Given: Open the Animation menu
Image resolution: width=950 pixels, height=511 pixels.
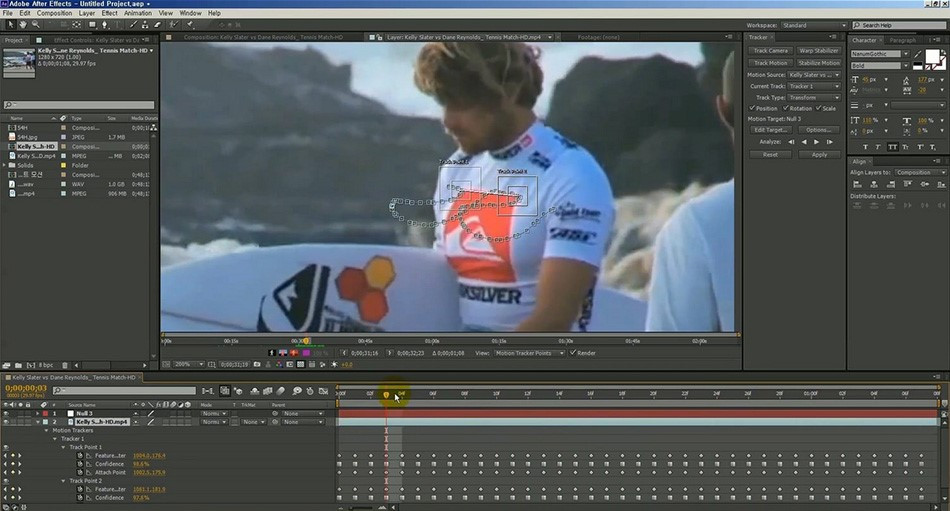Looking at the screenshot, I should point(138,13).
